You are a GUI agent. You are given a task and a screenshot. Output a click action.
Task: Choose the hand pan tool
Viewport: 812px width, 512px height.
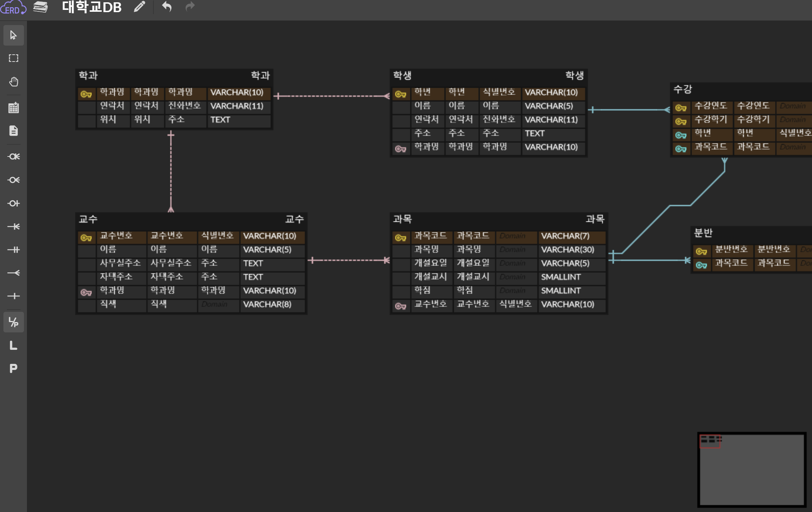(14, 82)
